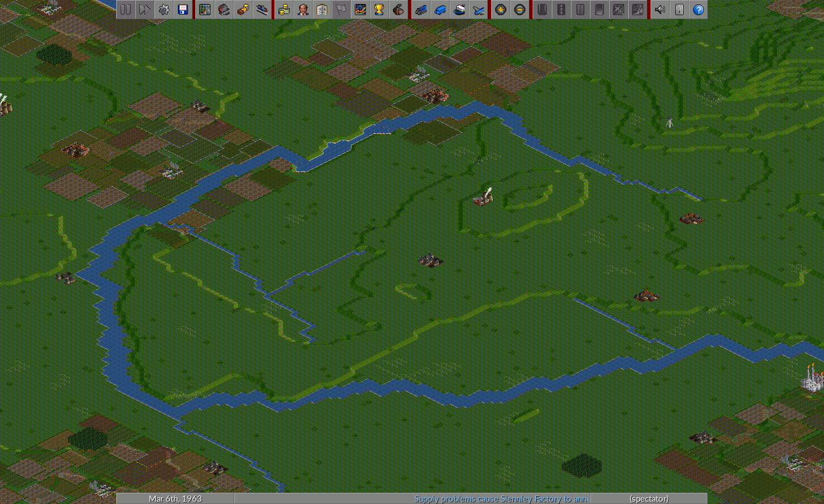Zoom in the map view

(501, 10)
